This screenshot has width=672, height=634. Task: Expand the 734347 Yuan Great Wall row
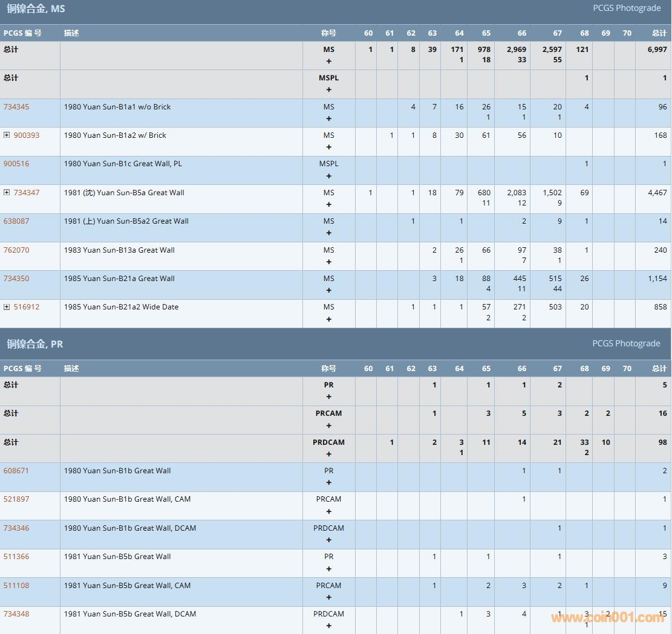tap(7, 193)
